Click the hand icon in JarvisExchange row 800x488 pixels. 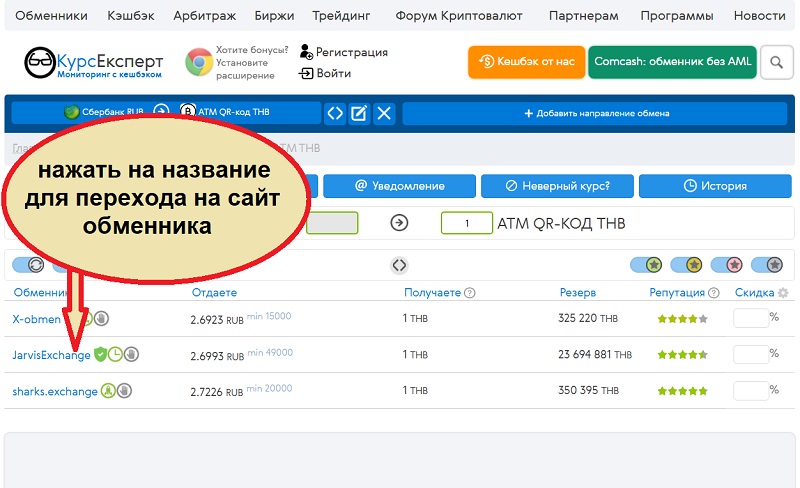pyautogui.click(x=131, y=354)
